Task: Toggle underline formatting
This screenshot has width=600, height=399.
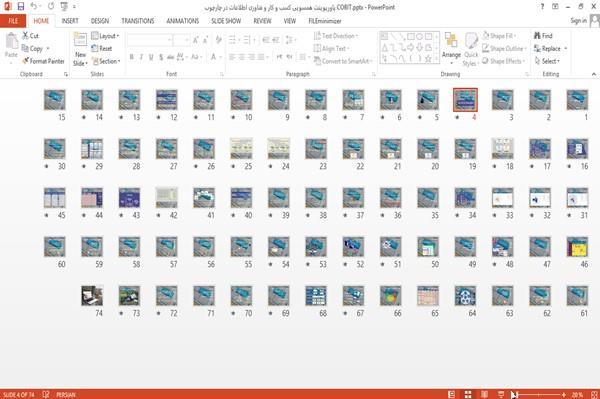Action: tap(151, 57)
